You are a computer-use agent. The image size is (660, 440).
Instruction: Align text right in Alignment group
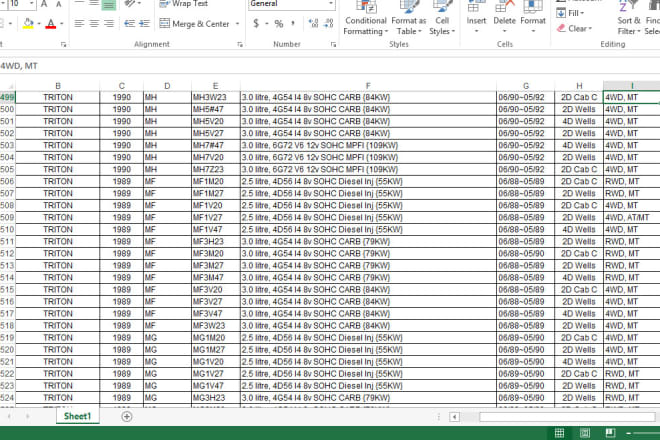coord(109,24)
